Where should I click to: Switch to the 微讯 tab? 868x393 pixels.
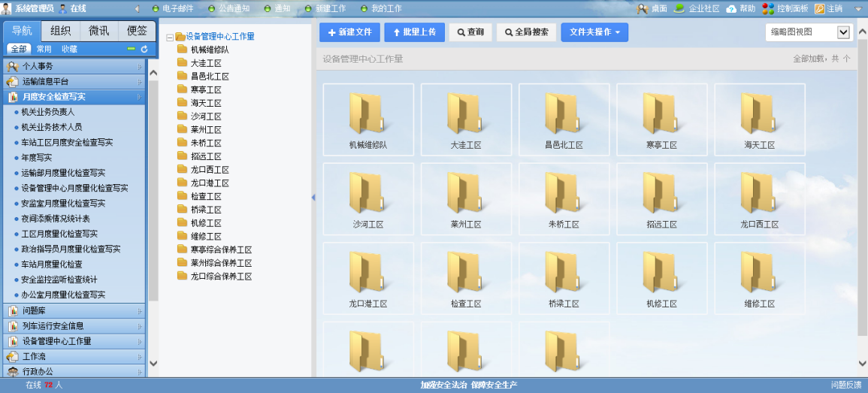pyautogui.click(x=99, y=31)
